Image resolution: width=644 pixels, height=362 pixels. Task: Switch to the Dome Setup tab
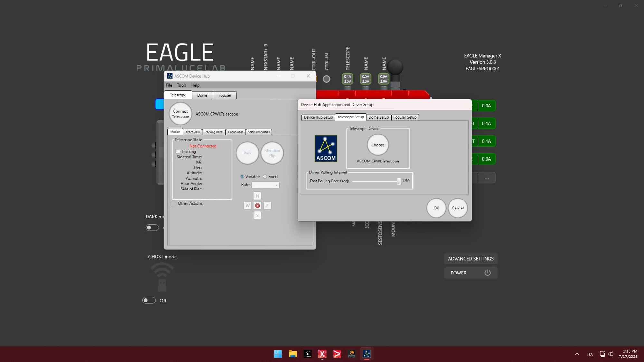click(379, 117)
